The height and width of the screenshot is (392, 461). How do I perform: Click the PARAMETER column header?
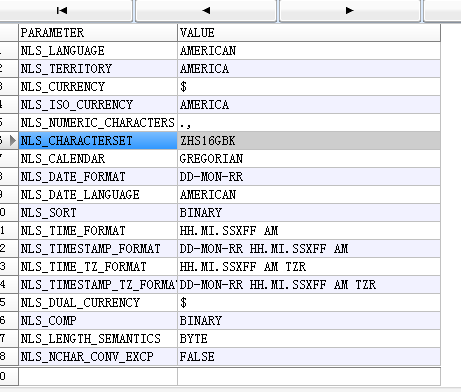coord(98,33)
